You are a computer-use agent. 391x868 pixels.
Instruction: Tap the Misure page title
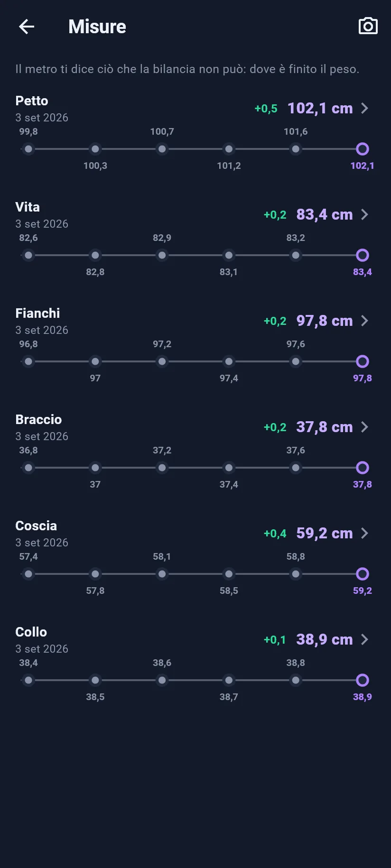[97, 27]
